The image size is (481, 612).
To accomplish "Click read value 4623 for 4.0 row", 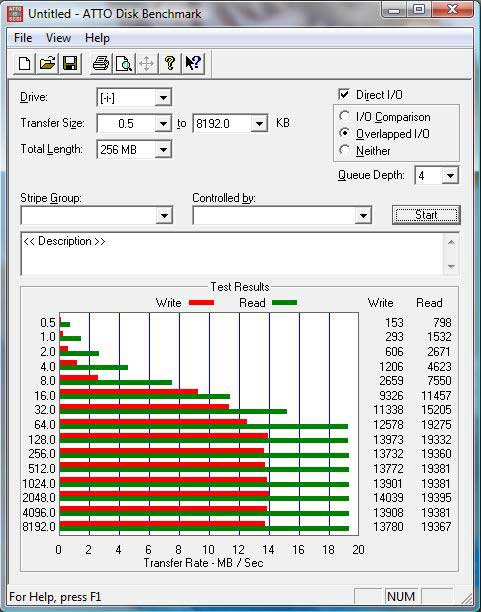I will (439, 366).
